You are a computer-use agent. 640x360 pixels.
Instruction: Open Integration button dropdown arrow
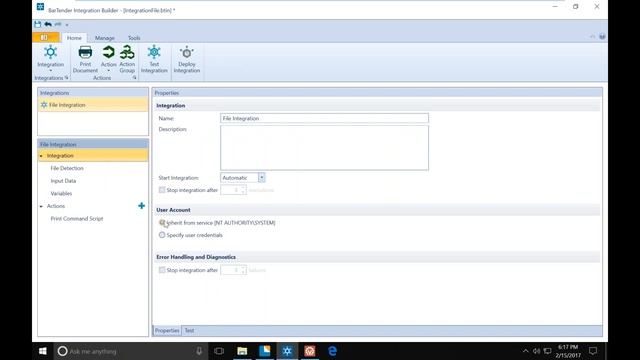coord(51,71)
